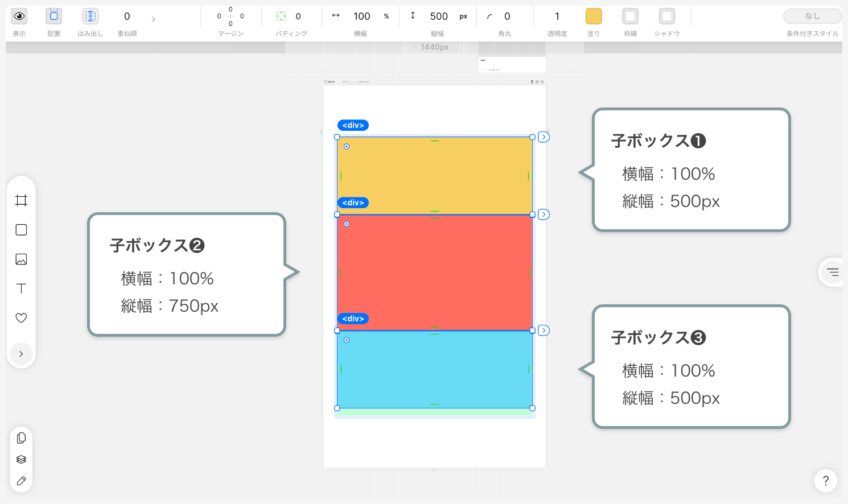Image resolution: width=848 pixels, height=504 pixels.
Task: Click the target circle inside red box
Action: point(347,224)
